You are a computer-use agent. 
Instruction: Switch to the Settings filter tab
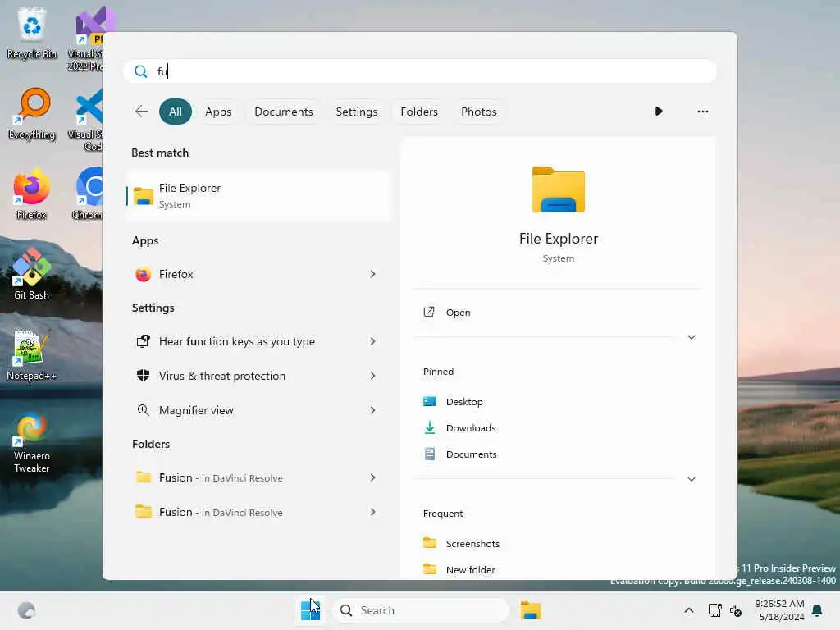[356, 112]
